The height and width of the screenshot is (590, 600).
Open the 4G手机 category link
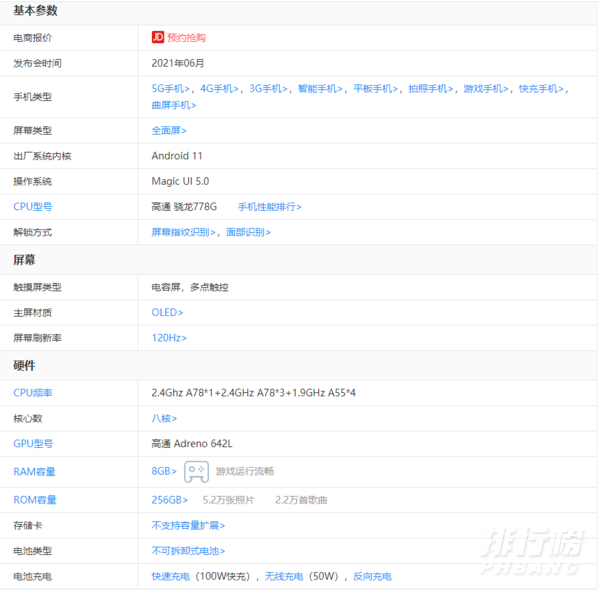(x=220, y=89)
